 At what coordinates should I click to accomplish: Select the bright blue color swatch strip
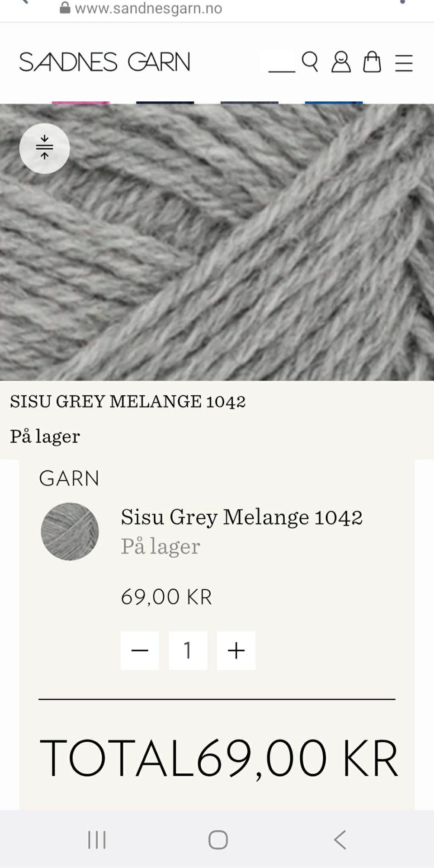[x=334, y=103]
